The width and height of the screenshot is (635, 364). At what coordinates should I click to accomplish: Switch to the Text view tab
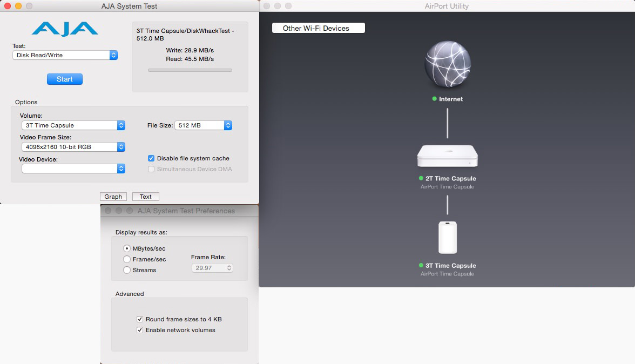pyautogui.click(x=146, y=197)
